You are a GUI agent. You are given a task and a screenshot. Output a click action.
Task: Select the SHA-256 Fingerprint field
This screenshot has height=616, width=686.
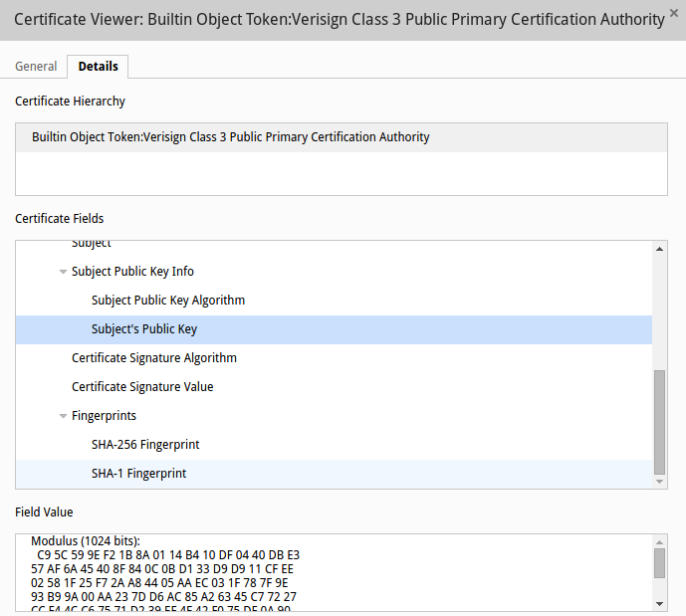[334, 445]
